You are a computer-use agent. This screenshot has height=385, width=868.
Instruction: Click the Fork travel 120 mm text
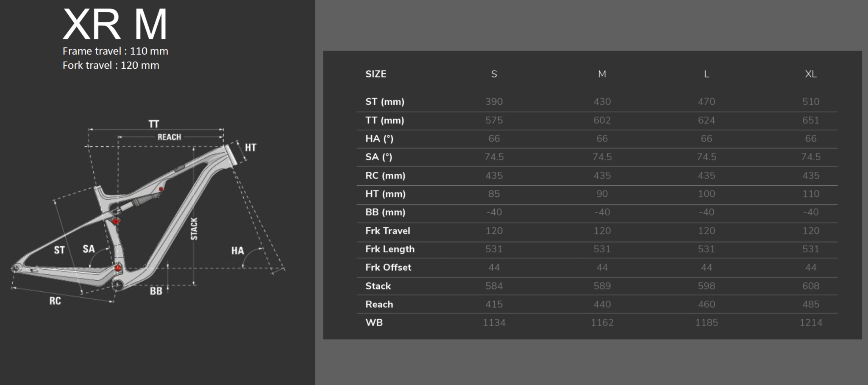pos(111,65)
